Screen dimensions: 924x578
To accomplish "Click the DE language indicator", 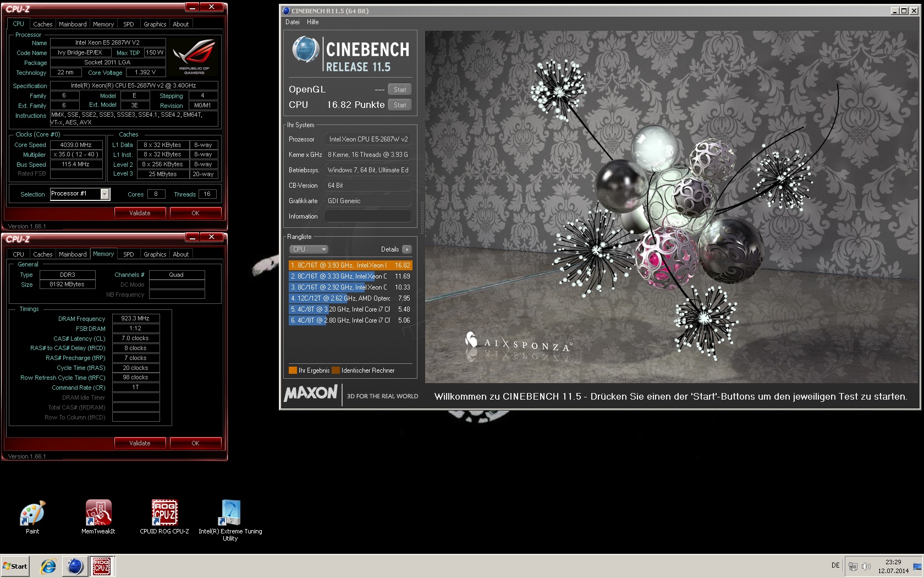I will pos(835,565).
